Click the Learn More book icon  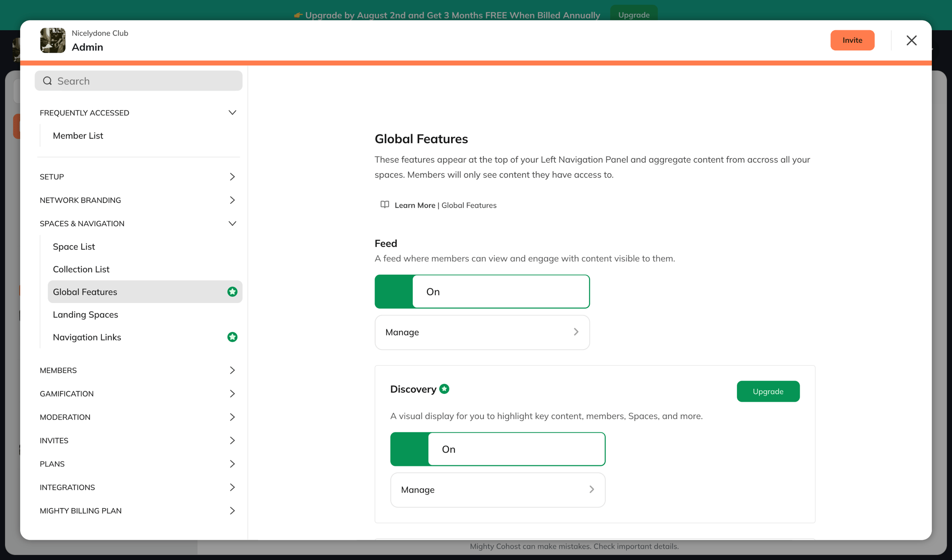point(385,205)
